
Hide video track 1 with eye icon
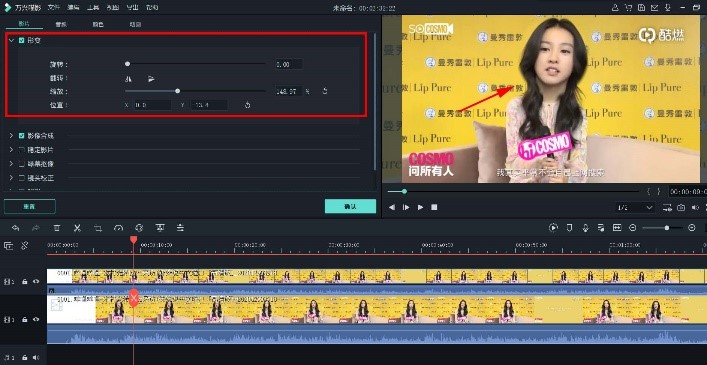point(36,319)
